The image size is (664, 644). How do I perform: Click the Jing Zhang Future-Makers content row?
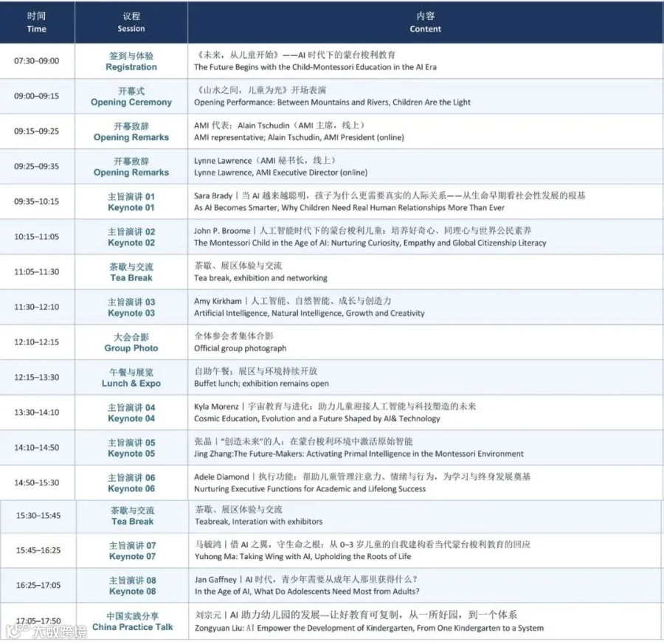click(x=425, y=448)
